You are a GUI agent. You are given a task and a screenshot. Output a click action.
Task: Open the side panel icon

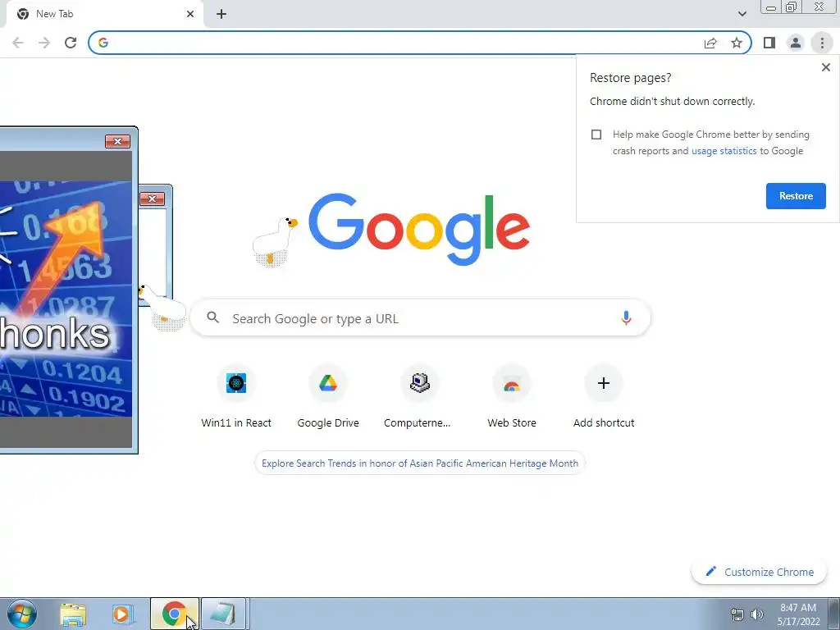tap(769, 43)
